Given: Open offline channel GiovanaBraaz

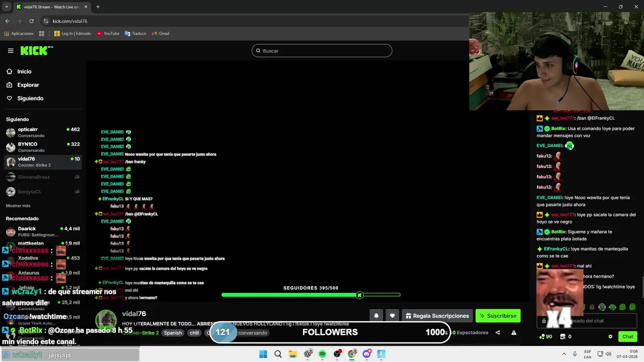Looking at the screenshot, I should (43, 177).
